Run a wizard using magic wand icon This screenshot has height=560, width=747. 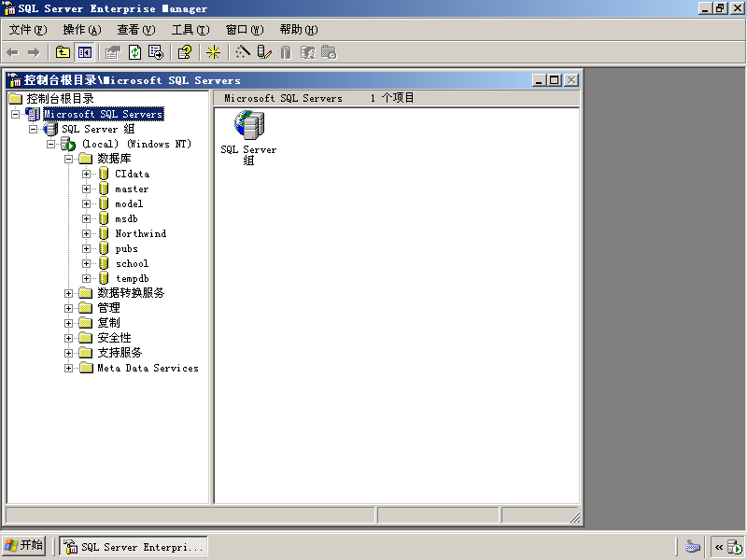click(243, 52)
